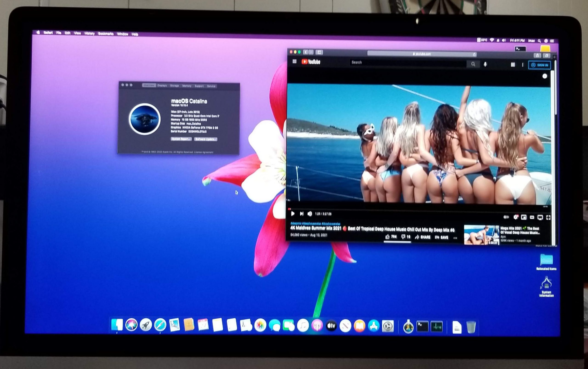
Task: Click the YouTube search magnifier button
Action: pos(473,64)
